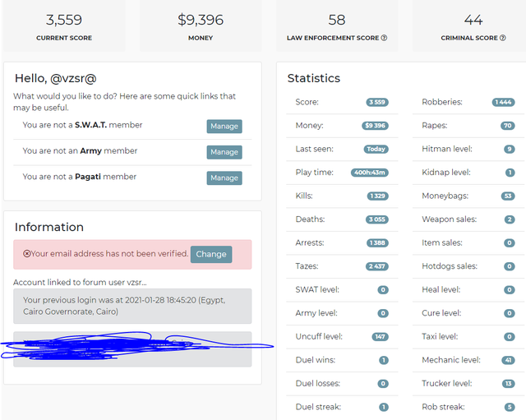
Task: Click the Weapon sales 2 badge
Action: [510, 219]
